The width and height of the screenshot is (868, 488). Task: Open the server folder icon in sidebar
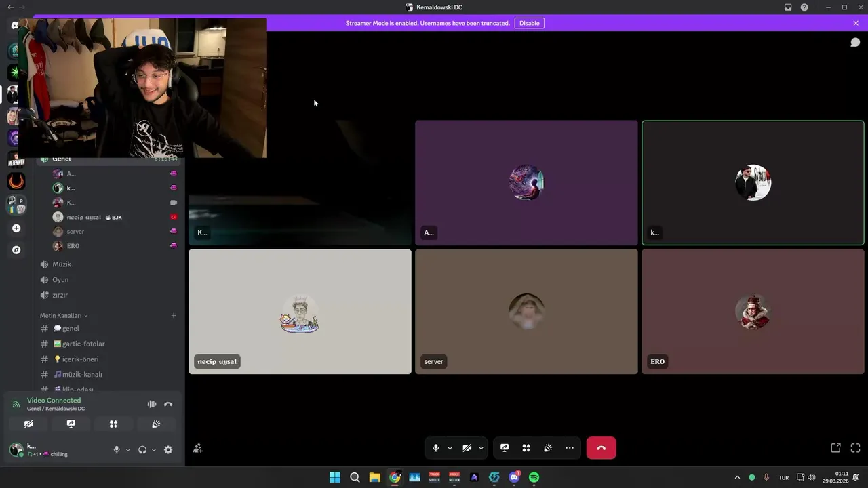click(16, 205)
